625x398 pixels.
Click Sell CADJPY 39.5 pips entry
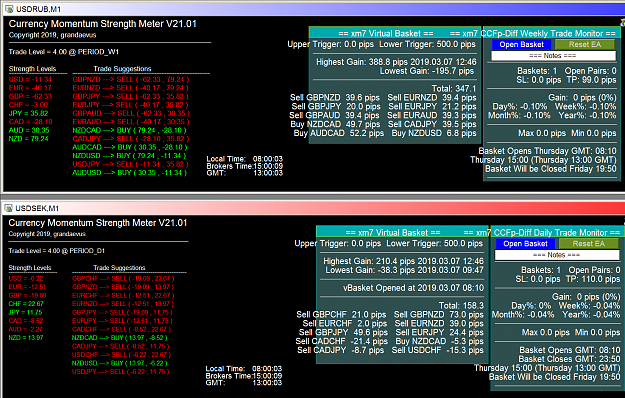pos(432,124)
